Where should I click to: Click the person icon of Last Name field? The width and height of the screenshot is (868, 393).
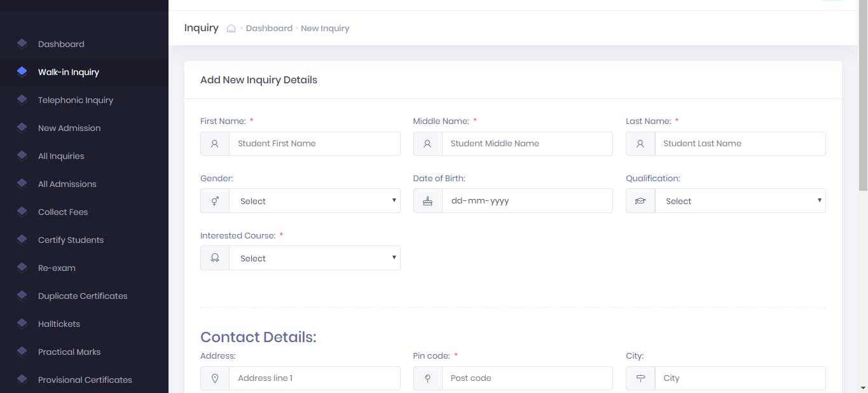click(x=640, y=144)
